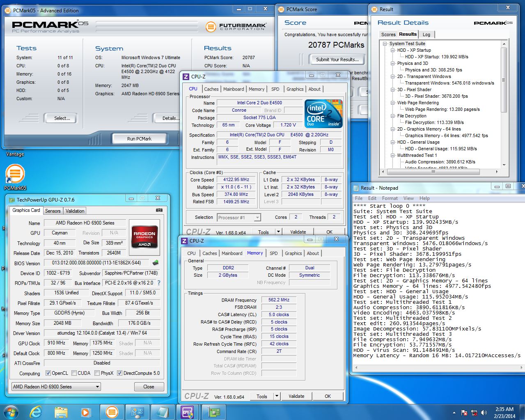Switch to PCMark05 taskbar button
525x420 pixels.
pyautogui.click(x=112, y=412)
